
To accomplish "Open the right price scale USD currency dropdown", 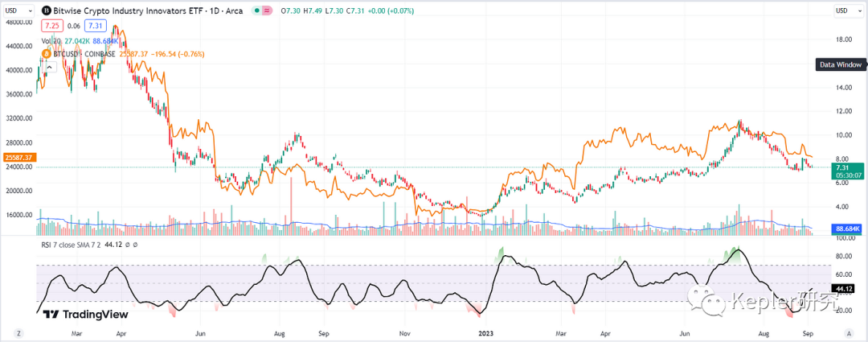I will click(x=849, y=10).
